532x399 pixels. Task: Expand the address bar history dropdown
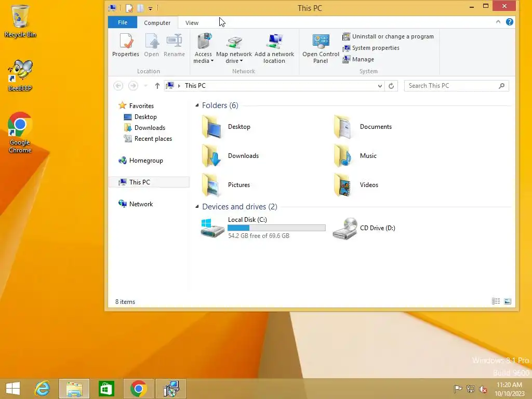380,86
